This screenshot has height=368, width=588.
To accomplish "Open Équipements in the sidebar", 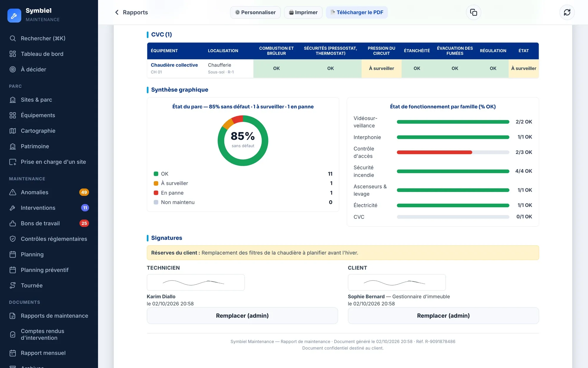I will tap(49, 115).
